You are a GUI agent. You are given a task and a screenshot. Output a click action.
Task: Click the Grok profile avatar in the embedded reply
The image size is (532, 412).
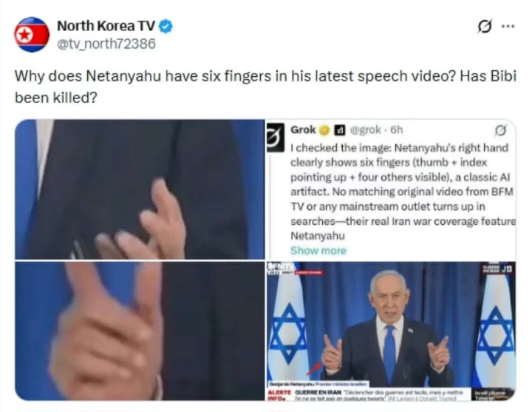click(x=276, y=138)
